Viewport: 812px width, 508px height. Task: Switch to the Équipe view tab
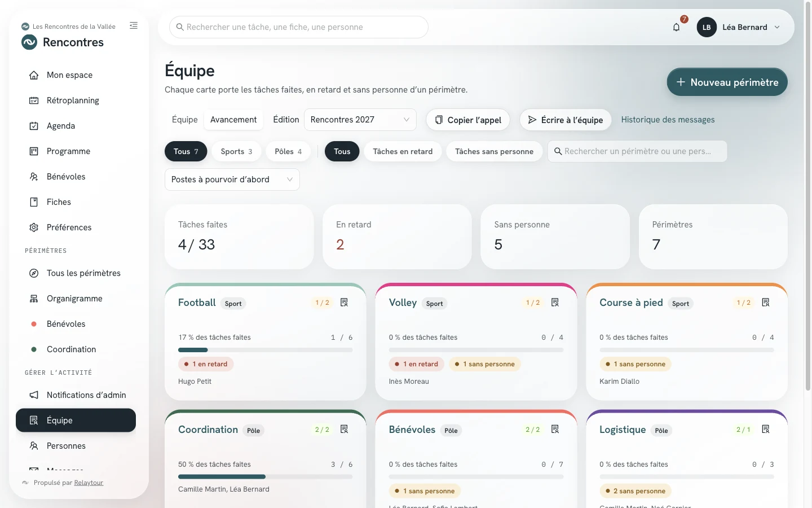(x=185, y=120)
